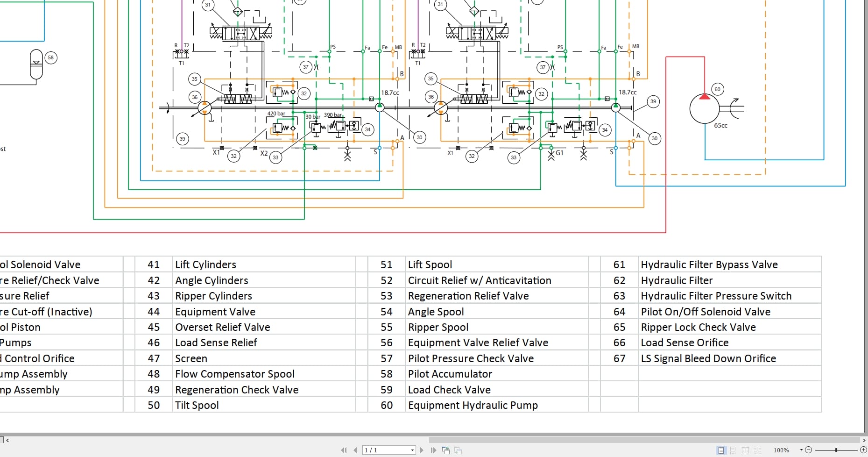Select the next view icon
The image size is (868, 457).
458,450
